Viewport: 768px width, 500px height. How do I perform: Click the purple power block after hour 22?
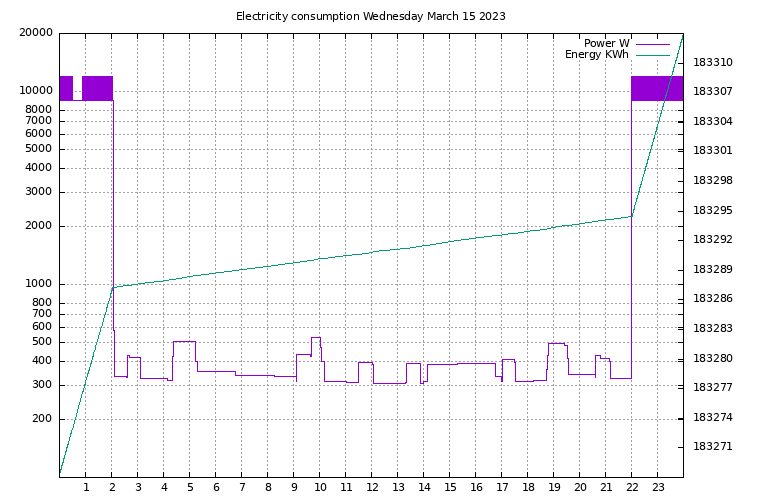pos(657,89)
